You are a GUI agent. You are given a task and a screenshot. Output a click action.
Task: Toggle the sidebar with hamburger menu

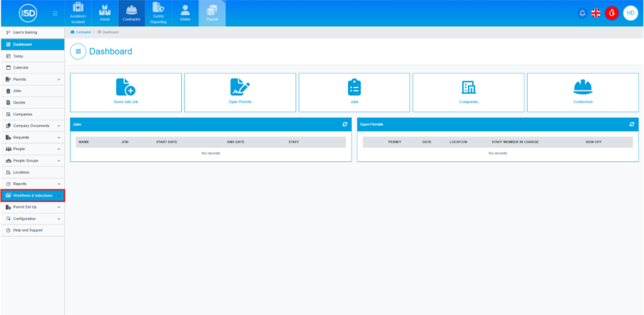[55, 13]
